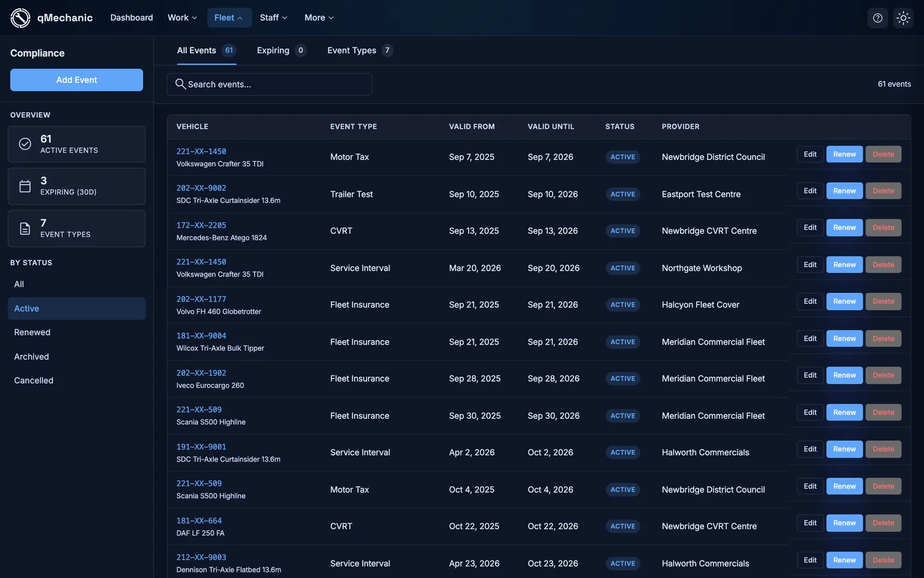The image size is (924, 578).
Task: Click the event types document icon
Action: click(x=25, y=229)
